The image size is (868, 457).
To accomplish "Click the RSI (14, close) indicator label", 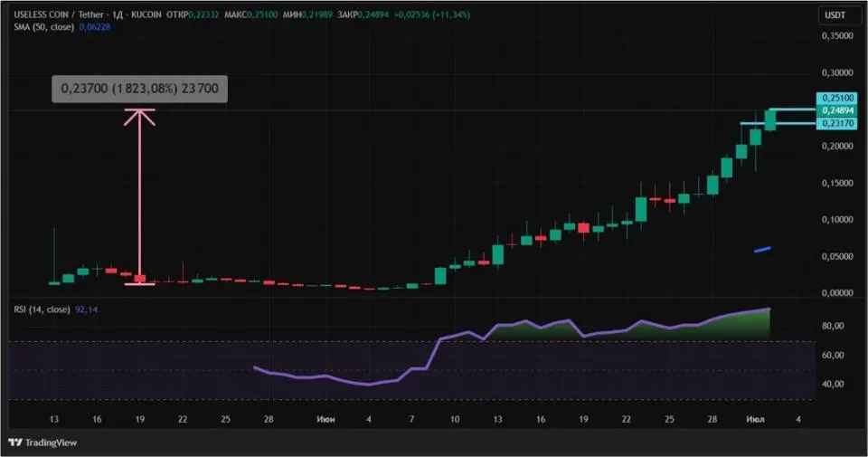I will pos(42,309).
